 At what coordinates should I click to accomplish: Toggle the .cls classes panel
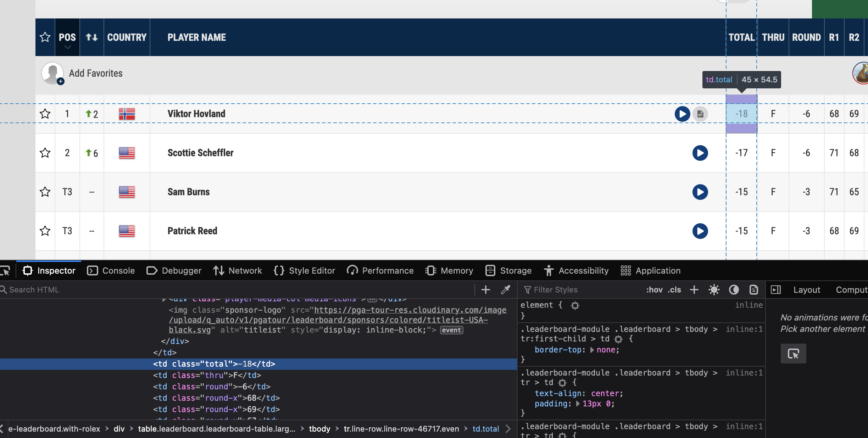pos(674,290)
